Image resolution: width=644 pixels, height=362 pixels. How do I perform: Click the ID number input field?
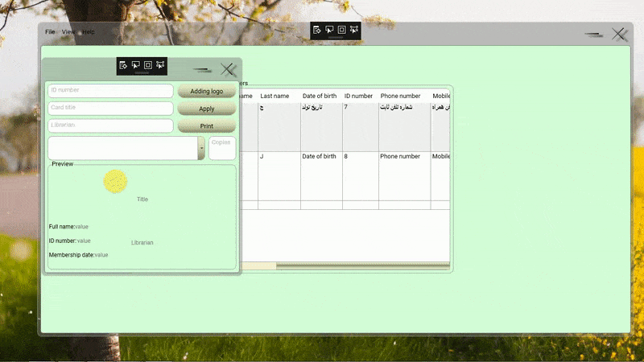coord(110,90)
